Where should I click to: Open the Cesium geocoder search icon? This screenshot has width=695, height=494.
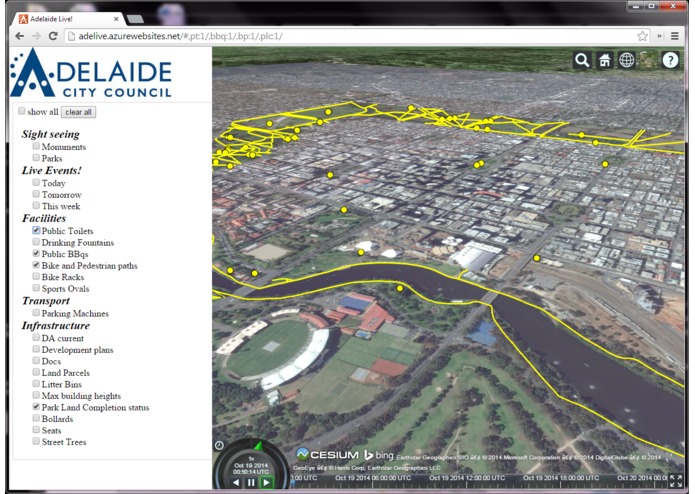[582, 60]
